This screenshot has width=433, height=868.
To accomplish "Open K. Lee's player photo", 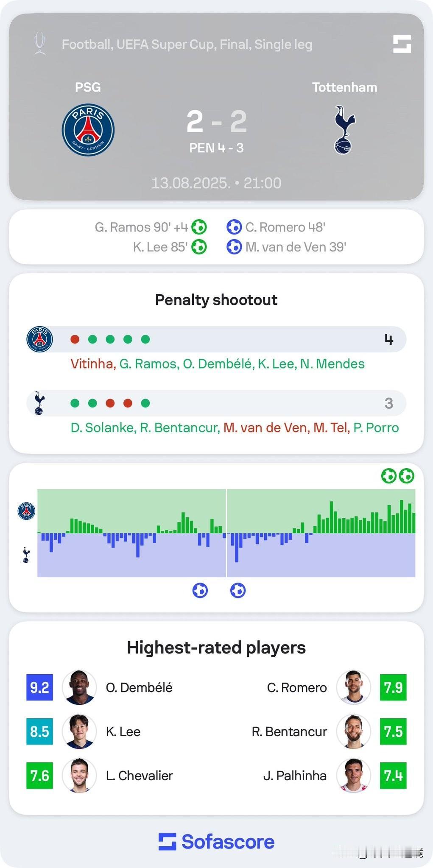I will [79, 731].
